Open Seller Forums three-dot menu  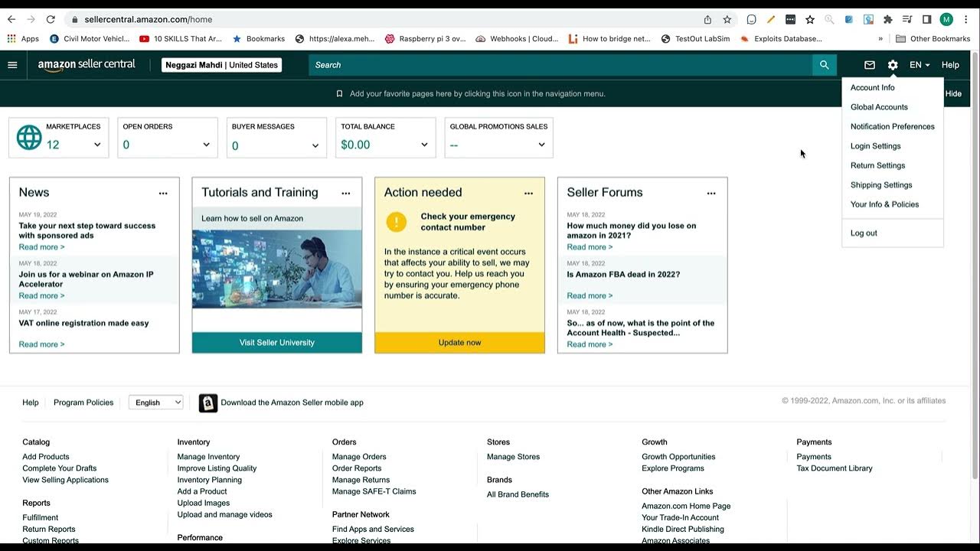click(x=711, y=194)
